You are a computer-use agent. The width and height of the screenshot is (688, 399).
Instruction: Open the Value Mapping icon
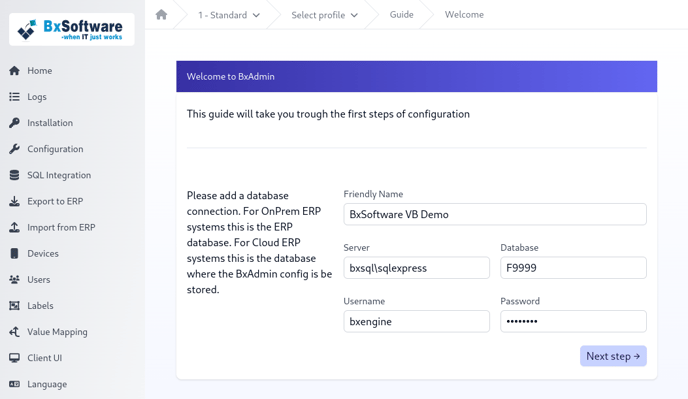coord(14,332)
